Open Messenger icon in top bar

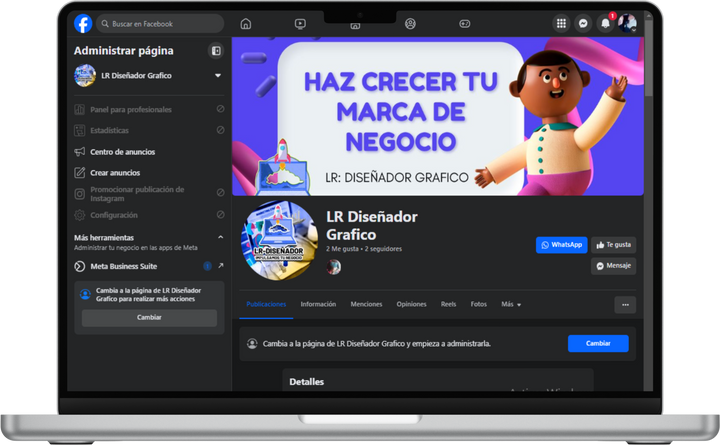click(x=583, y=23)
